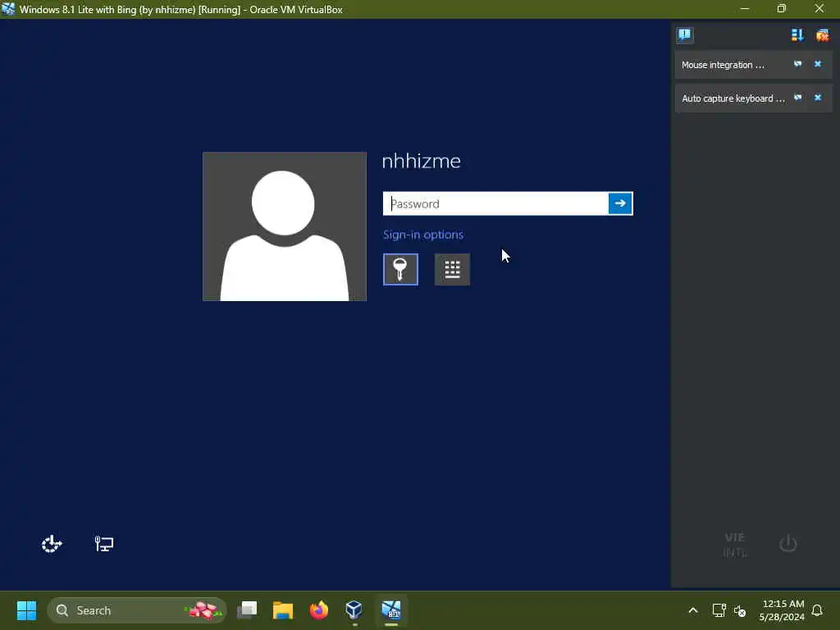Show hidden system tray icons
The width and height of the screenshot is (840, 630).
point(692,610)
